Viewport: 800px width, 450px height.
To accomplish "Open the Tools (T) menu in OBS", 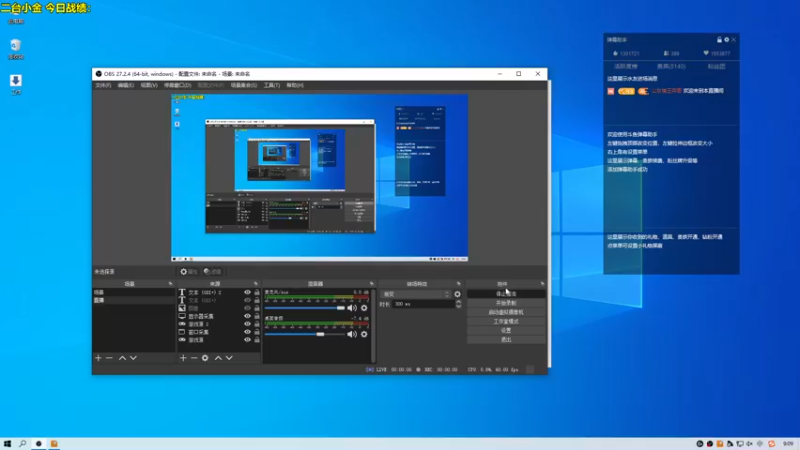I will click(272, 85).
